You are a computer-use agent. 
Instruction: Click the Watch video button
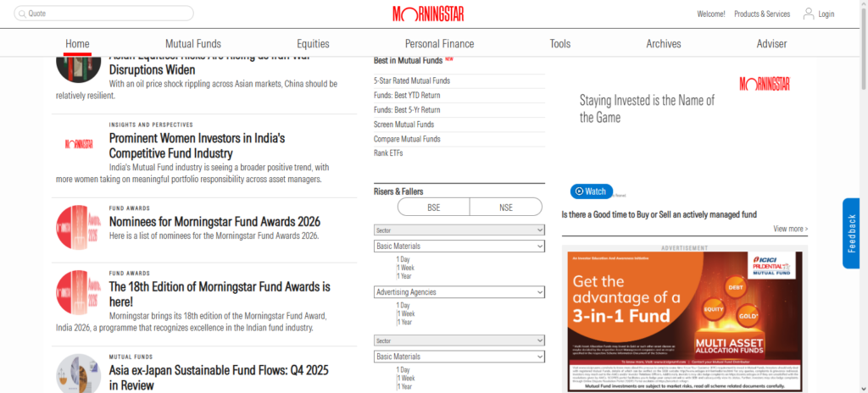592,191
